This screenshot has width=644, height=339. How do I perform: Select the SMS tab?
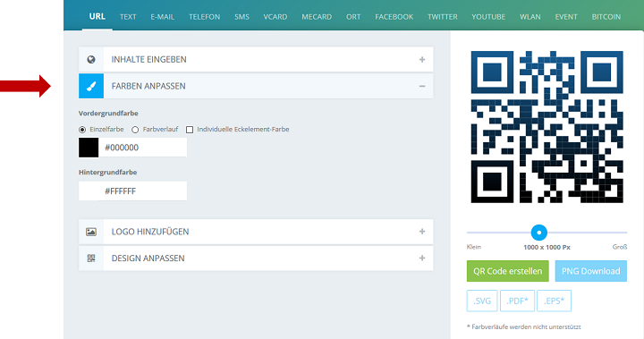[x=241, y=17]
